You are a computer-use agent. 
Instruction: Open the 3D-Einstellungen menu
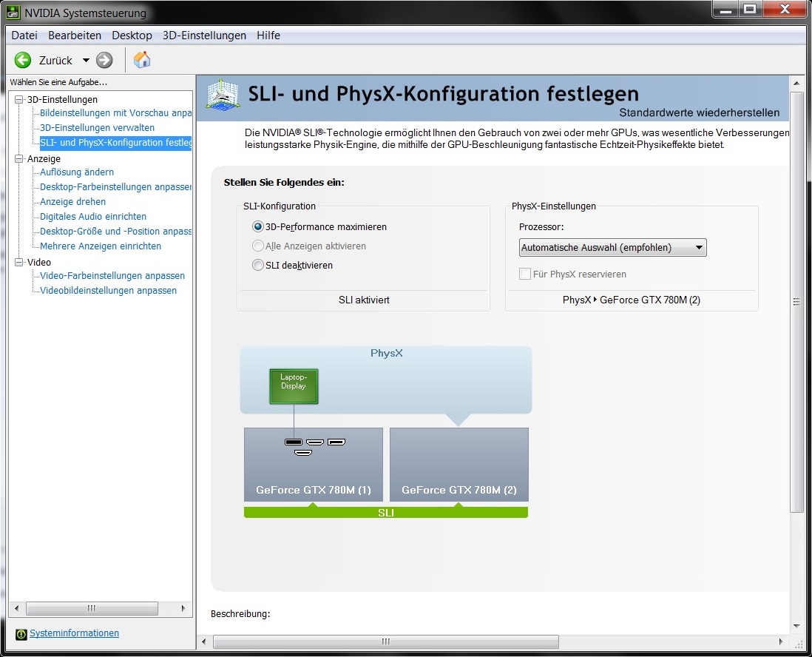tap(205, 36)
